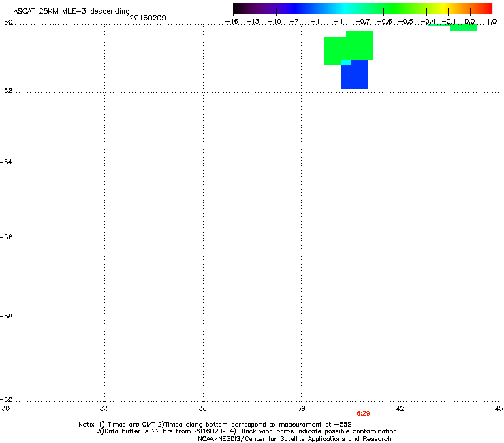
Task: Click latitude axis label -52
Action: tap(6, 91)
